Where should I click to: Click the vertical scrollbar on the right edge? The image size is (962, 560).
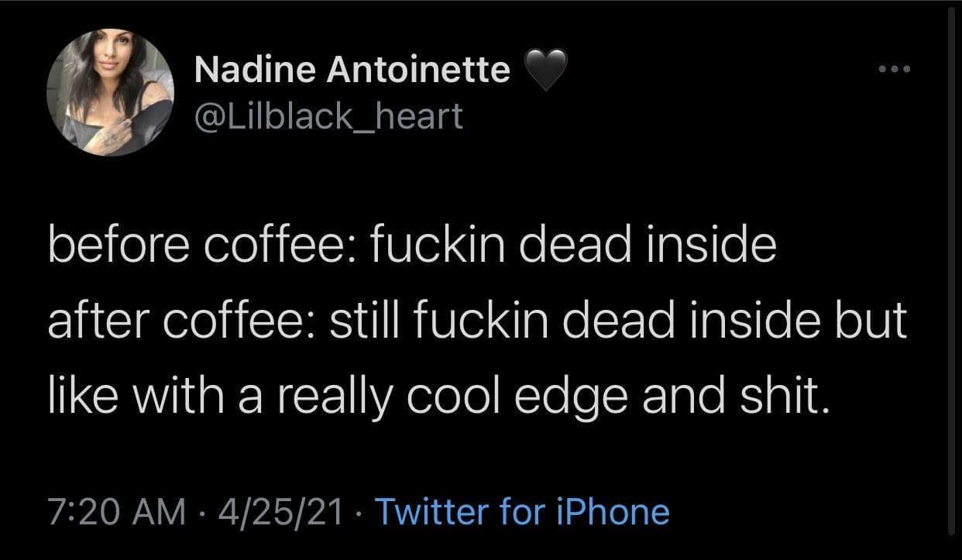click(x=952, y=279)
